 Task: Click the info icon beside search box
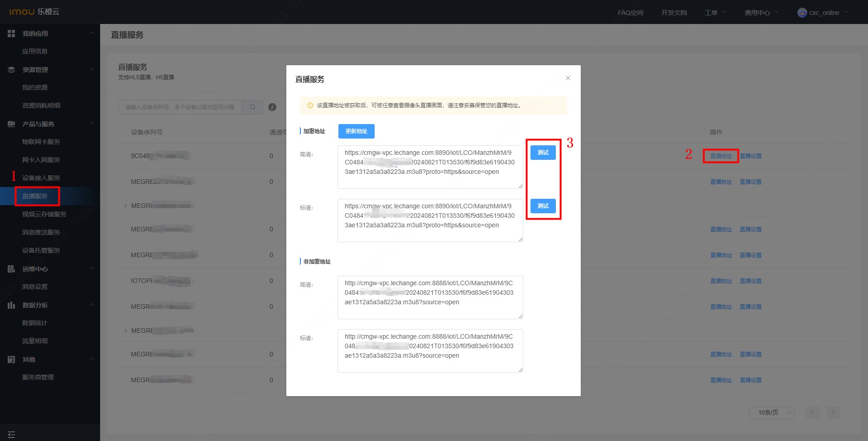(272, 107)
